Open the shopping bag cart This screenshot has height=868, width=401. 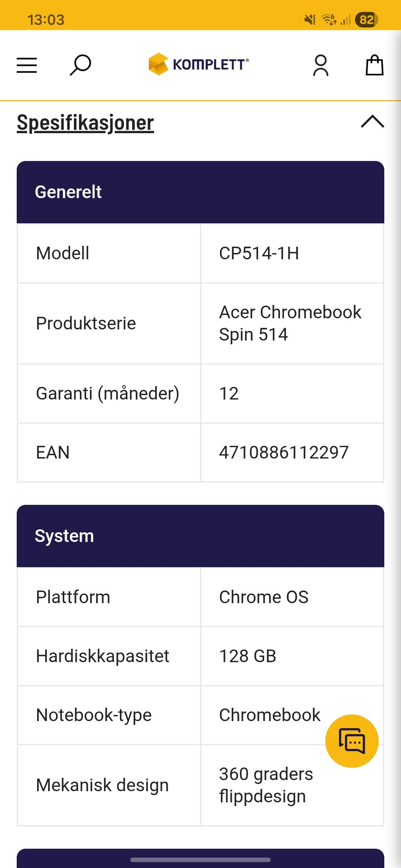pos(374,66)
